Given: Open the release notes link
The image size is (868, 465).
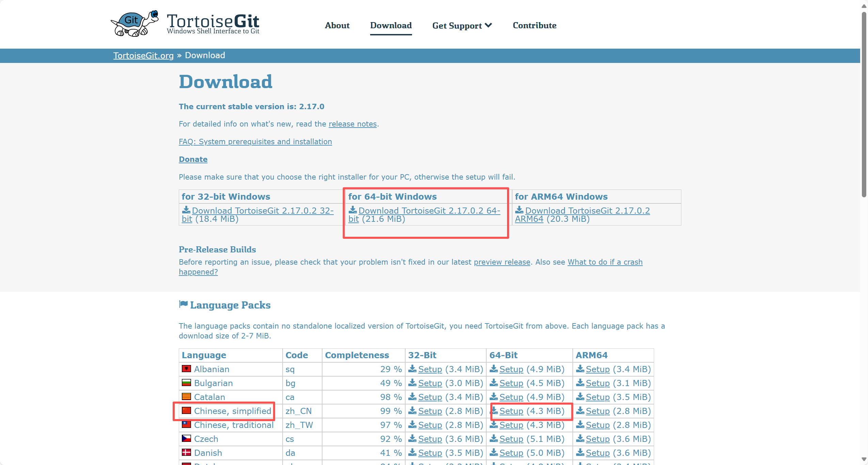Looking at the screenshot, I should tap(352, 124).
